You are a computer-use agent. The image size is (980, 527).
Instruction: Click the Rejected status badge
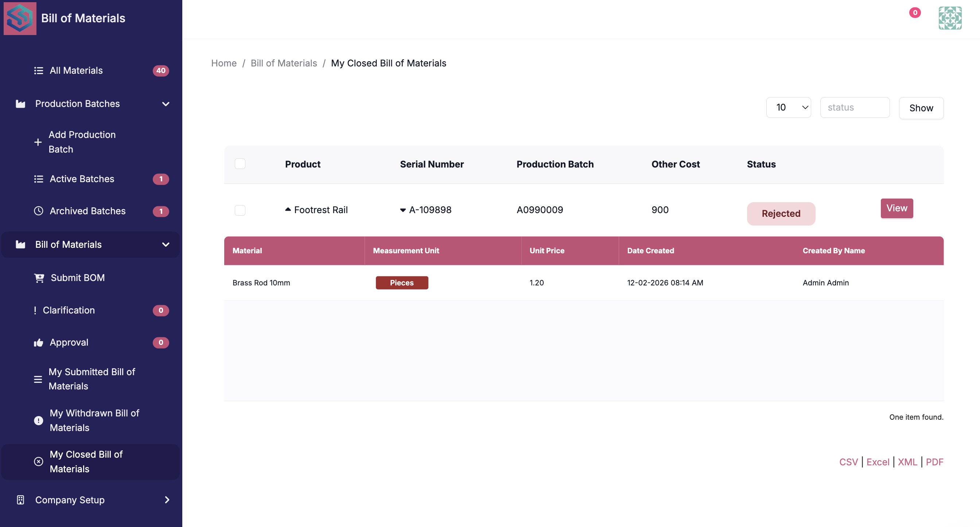[781, 214]
